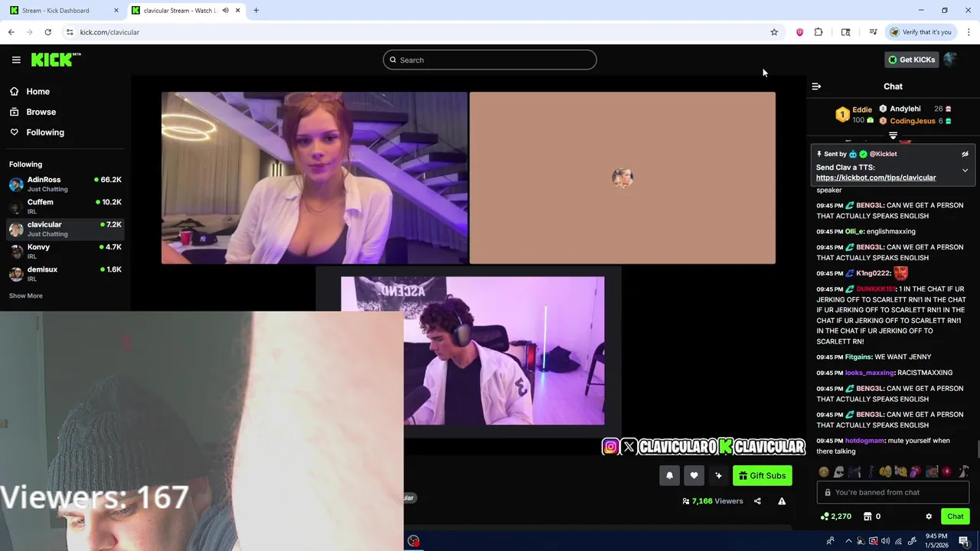
Task: Click Andylehi in gift leaderboard
Action: pos(905,109)
